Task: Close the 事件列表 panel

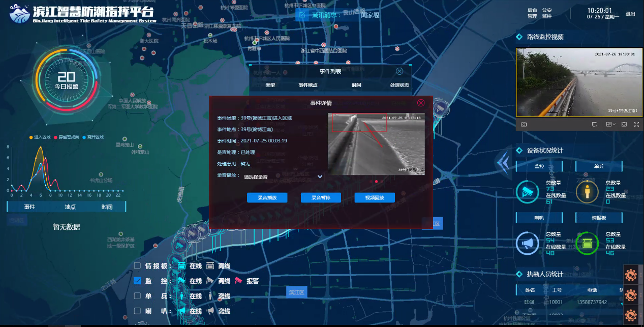Action: [x=400, y=71]
